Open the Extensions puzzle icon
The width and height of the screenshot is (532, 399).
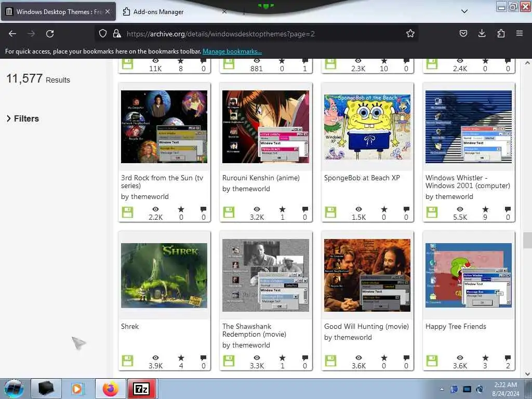pos(501,33)
